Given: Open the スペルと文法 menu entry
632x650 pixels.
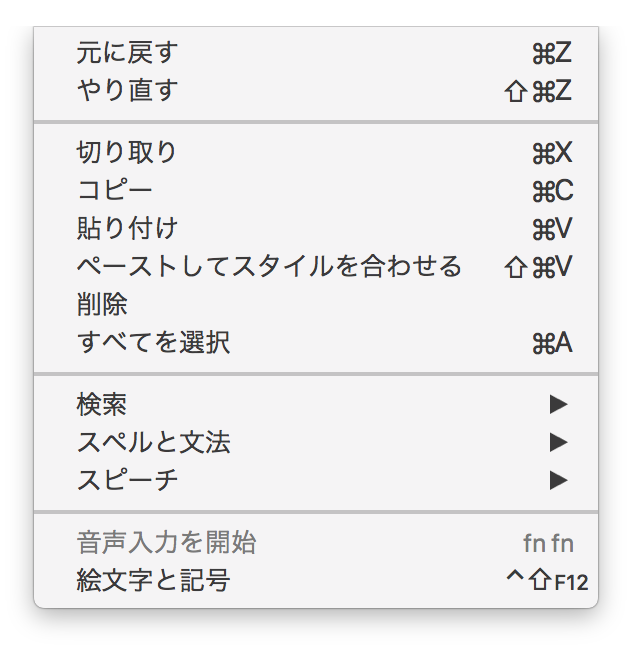Looking at the screenshot, I should (153, 442).
